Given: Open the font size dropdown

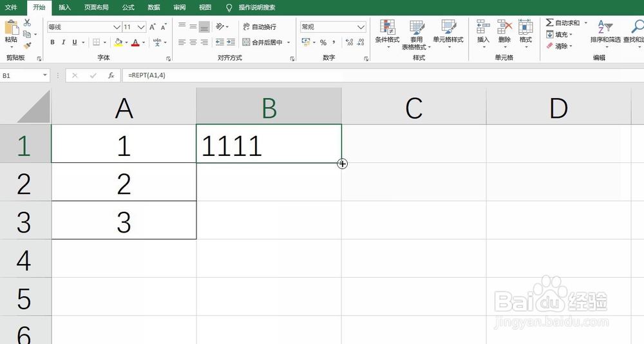Looking at the screenshot, I should pos(141,27).
